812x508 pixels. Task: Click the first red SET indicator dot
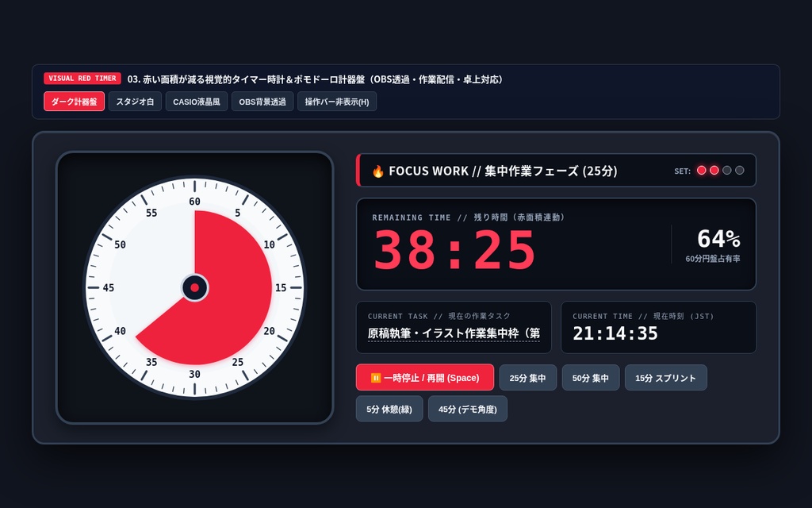pyautogui.click(x=702, y=170)
